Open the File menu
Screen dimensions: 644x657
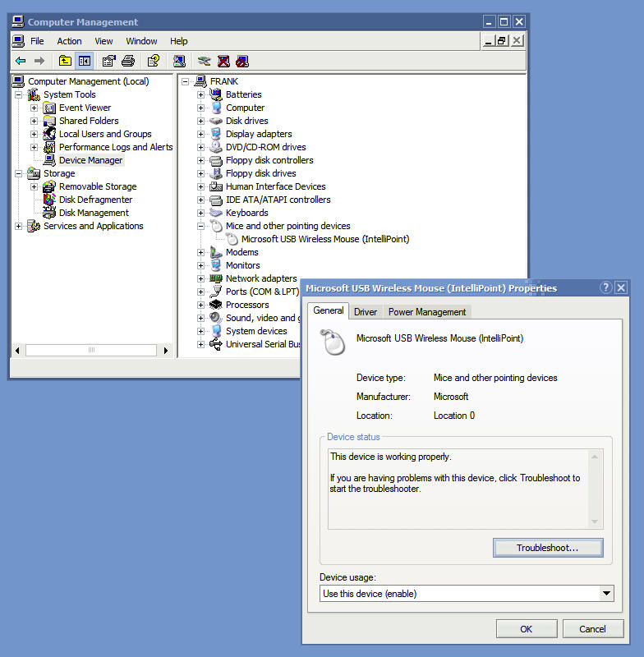pos(37,41)
